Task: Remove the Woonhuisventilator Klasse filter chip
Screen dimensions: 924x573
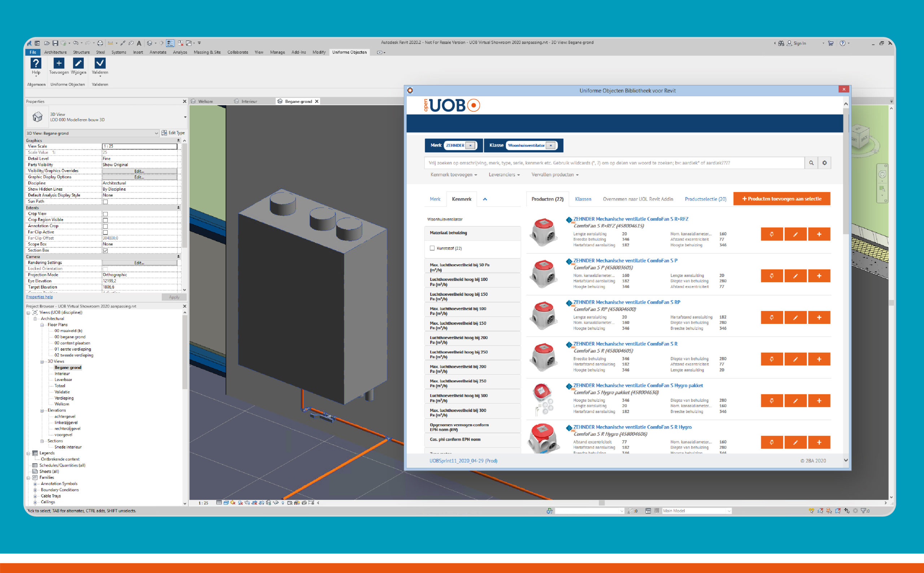Action: [551, 146]
